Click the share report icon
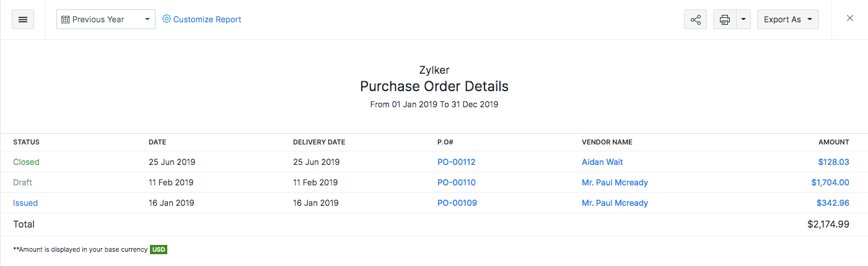The image size is (868, 266). pos(696,19)
